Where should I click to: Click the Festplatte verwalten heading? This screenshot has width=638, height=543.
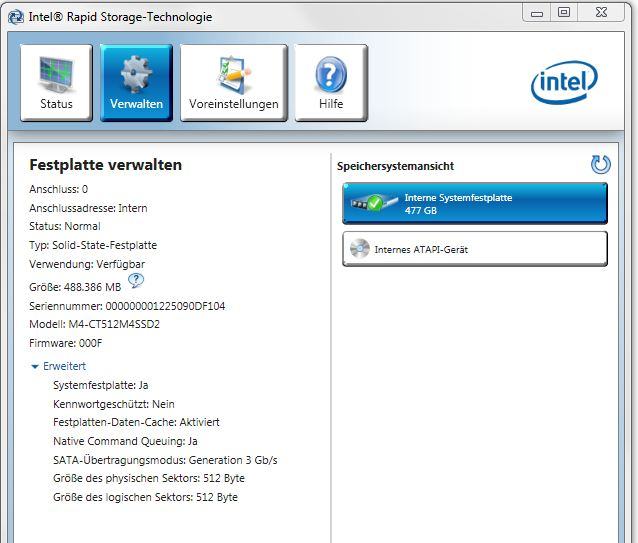click(x=106, y=165)
